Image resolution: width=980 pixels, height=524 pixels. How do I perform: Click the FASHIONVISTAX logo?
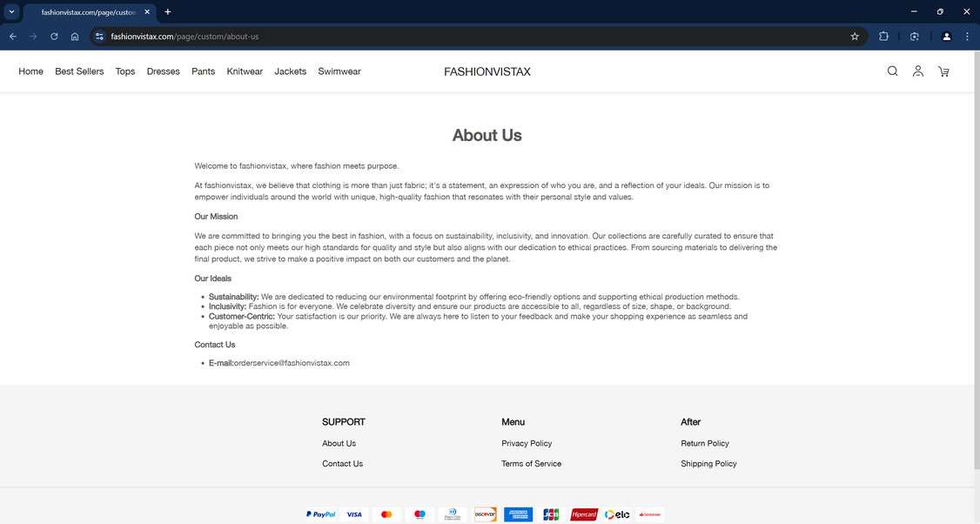point(487,72)
